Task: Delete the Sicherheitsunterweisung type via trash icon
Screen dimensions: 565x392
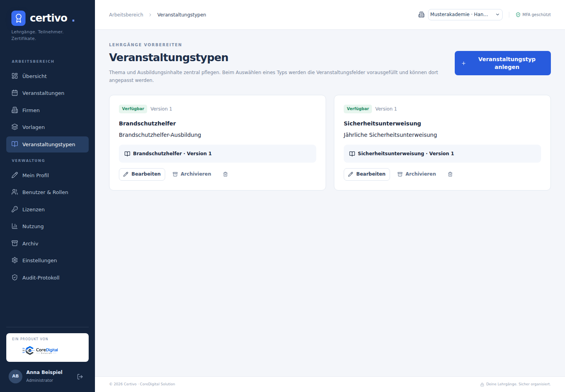Action: coord(450,174)
